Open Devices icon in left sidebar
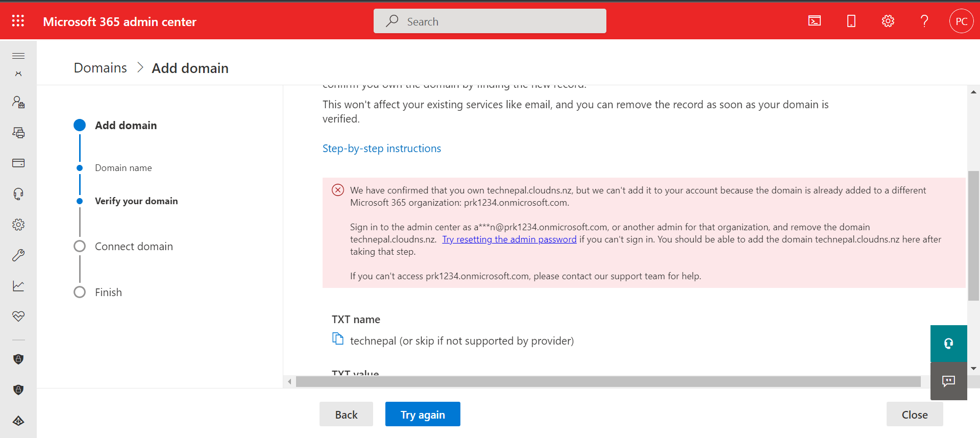This screenshot has height=438, width=980. tap(18, 133)
